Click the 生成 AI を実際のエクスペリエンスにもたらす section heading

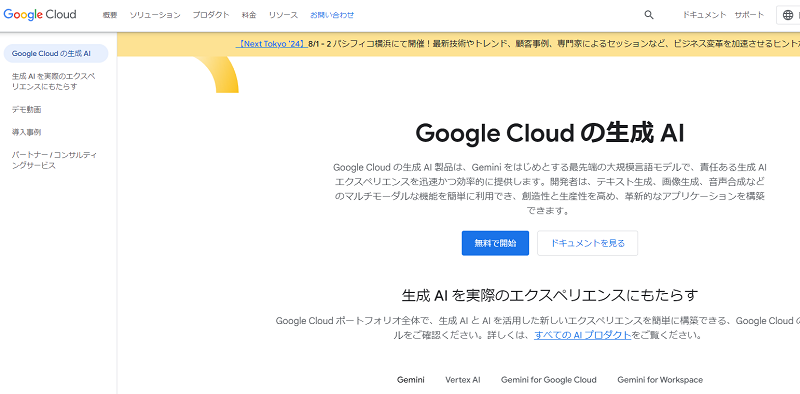click(x=549, y=295)
